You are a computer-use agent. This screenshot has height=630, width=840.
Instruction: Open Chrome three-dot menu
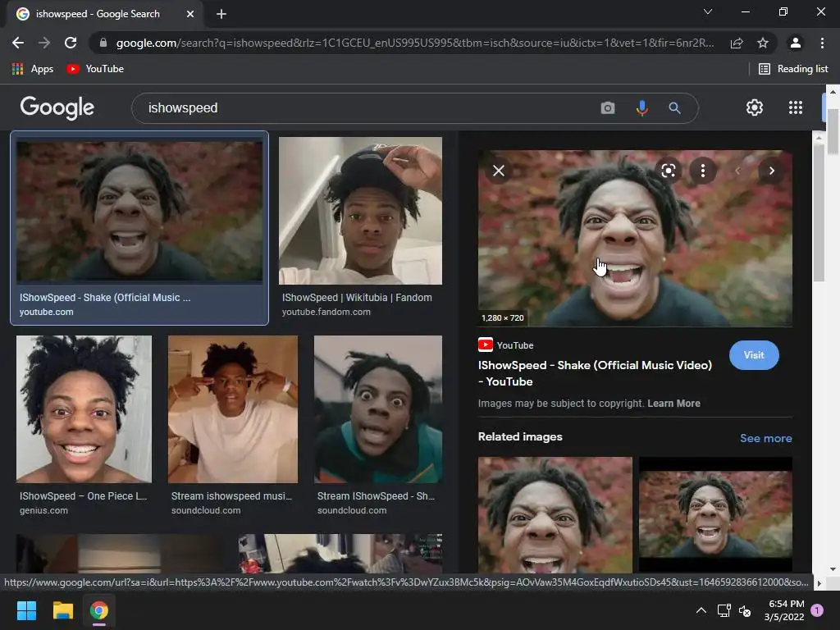(x=822, y=43)
